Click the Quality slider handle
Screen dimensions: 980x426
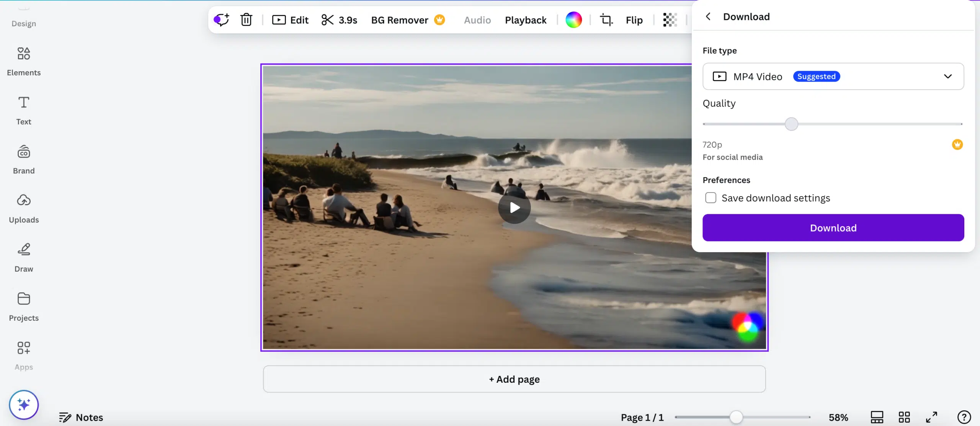791,124
